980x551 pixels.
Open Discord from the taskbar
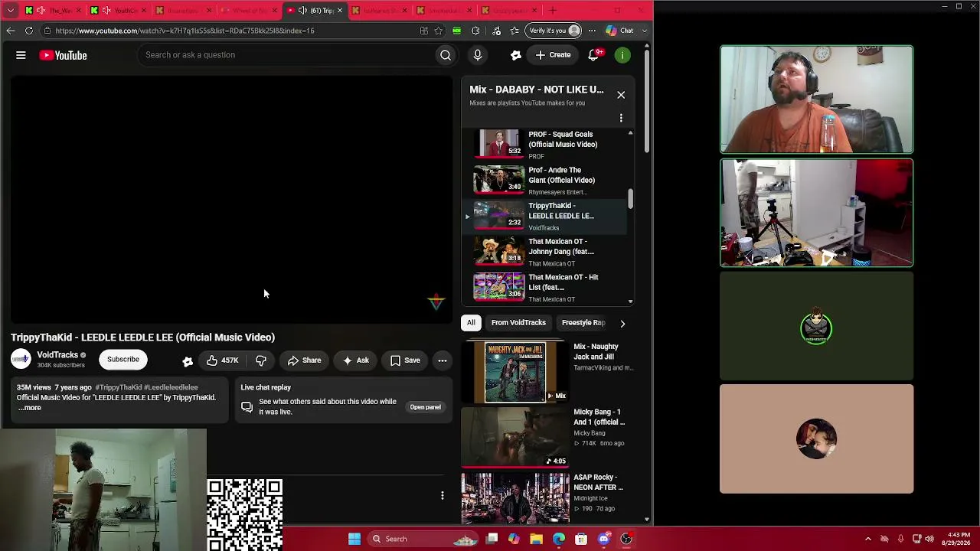click(604, 539)
